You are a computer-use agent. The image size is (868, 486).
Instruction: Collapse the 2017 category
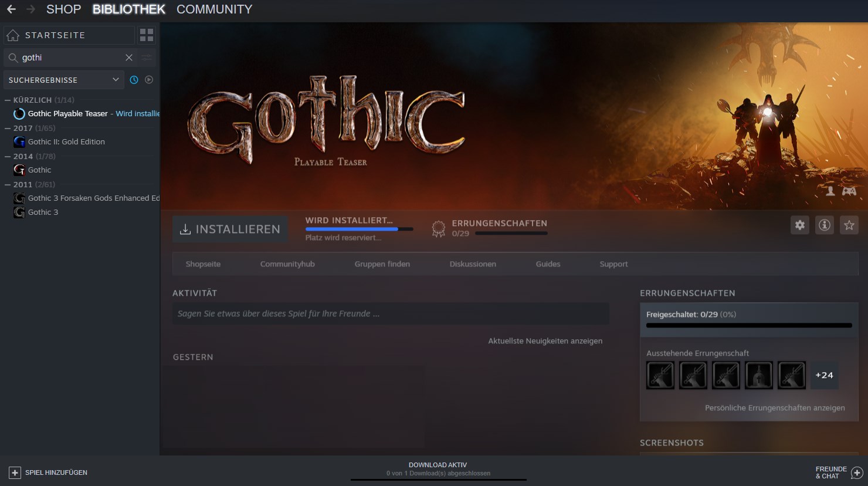coord(8,129)
